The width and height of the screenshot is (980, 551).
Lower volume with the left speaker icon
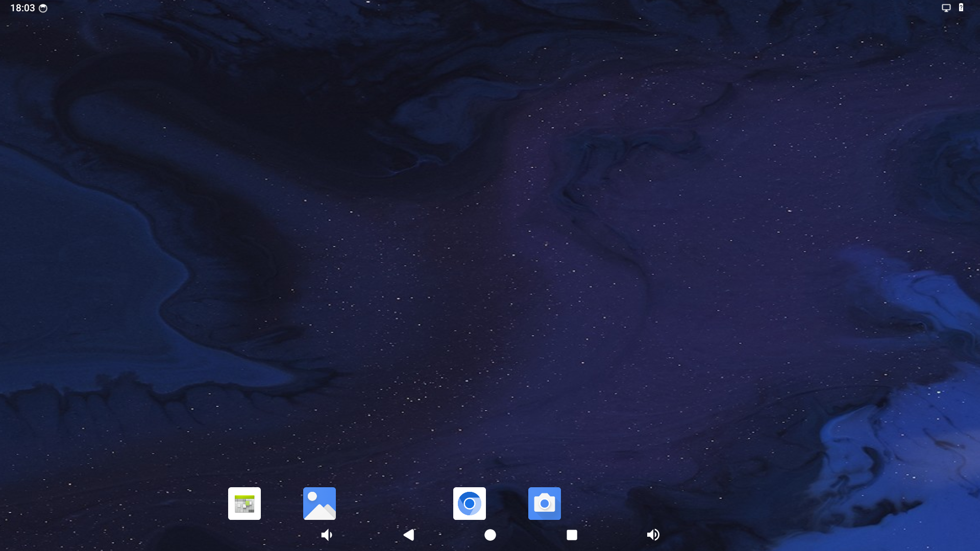[x=327, y=535]
